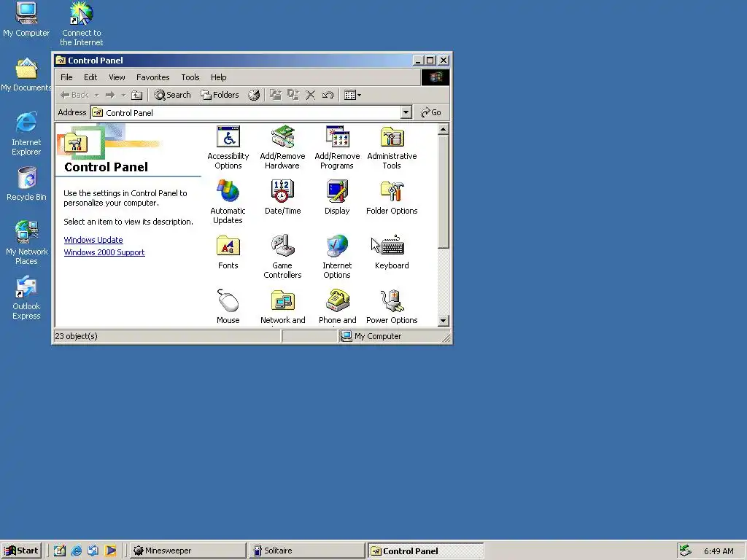Open the Back history dropdown arrow
747x560 pixels.
pos(96,95)
